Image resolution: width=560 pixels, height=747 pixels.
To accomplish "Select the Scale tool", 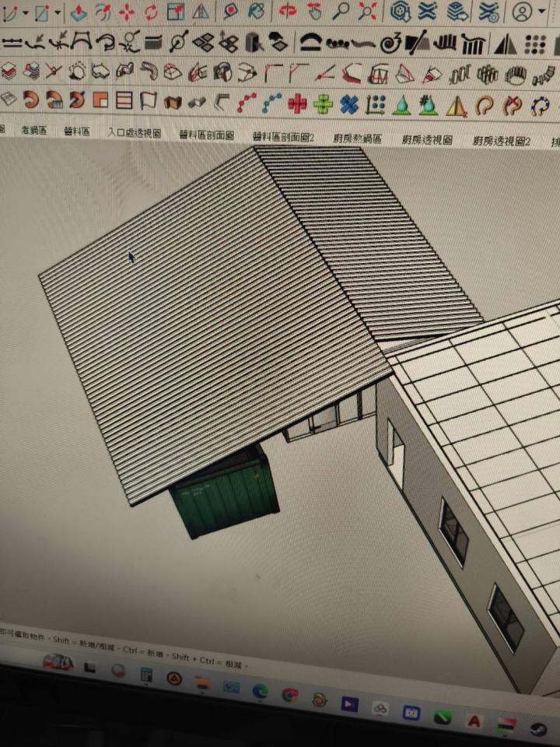I will click(x=177, y=12).
